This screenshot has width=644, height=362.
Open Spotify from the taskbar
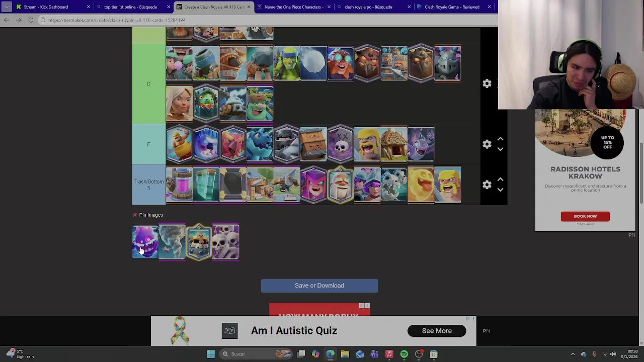404,354
